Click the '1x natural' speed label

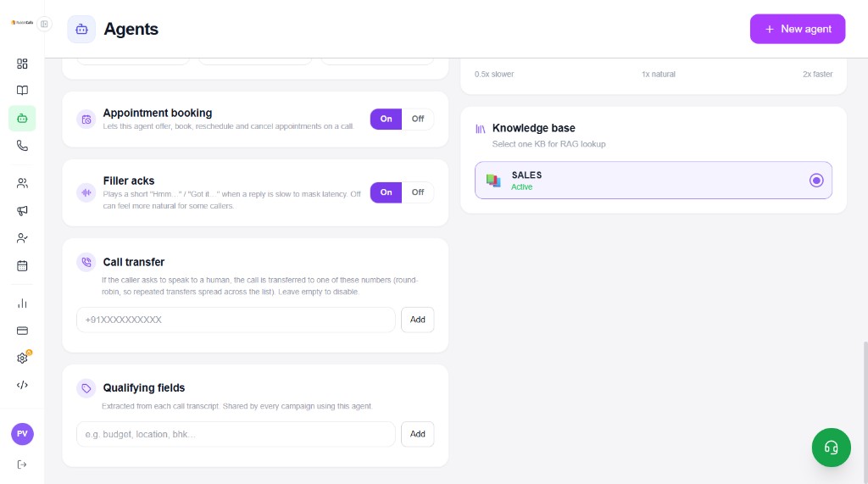658,75
